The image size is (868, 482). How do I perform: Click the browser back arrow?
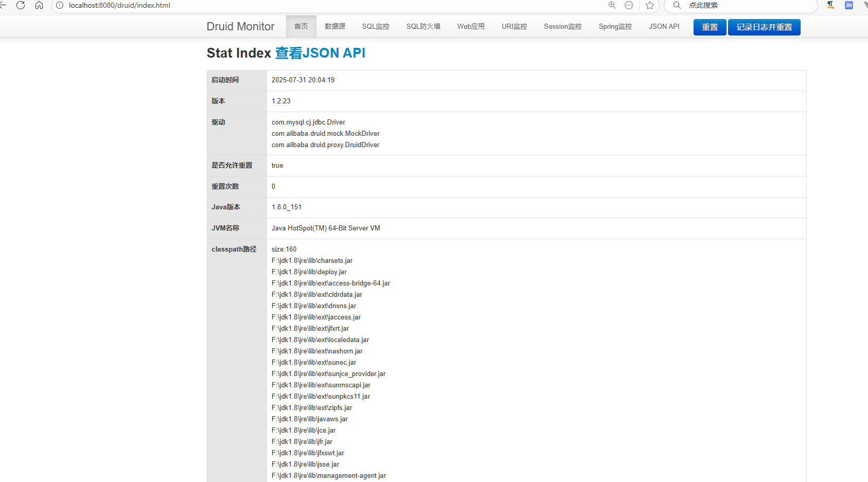click(x=3, y=5)
